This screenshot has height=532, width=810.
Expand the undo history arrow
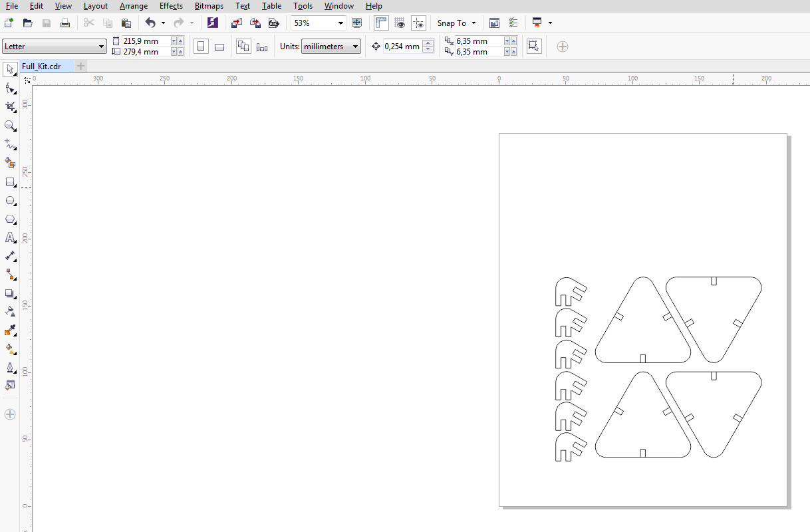click(163, 23)
